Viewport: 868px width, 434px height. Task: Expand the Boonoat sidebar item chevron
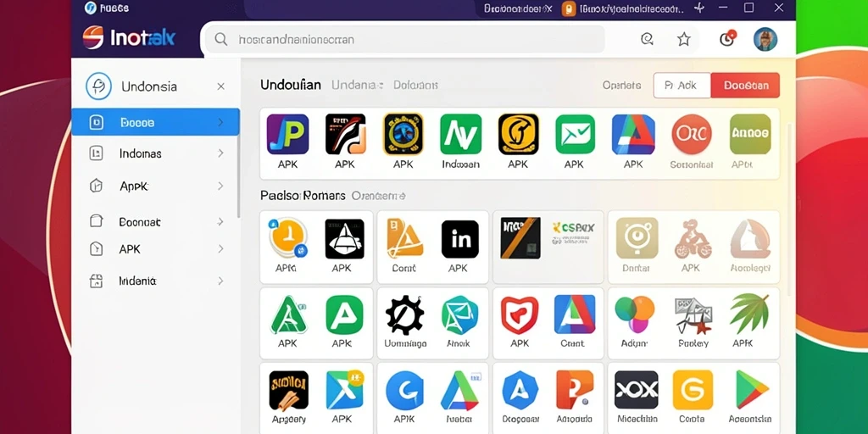(220, 222)
